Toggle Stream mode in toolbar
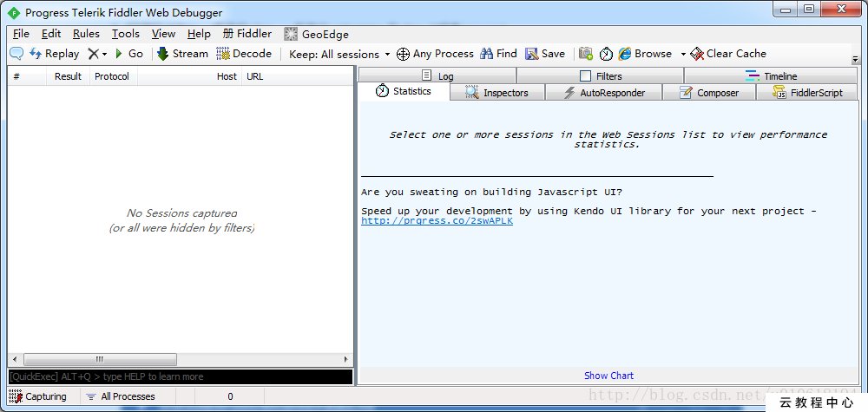The height and width of the screenshot is (412, 868). (x=182, y=54)
